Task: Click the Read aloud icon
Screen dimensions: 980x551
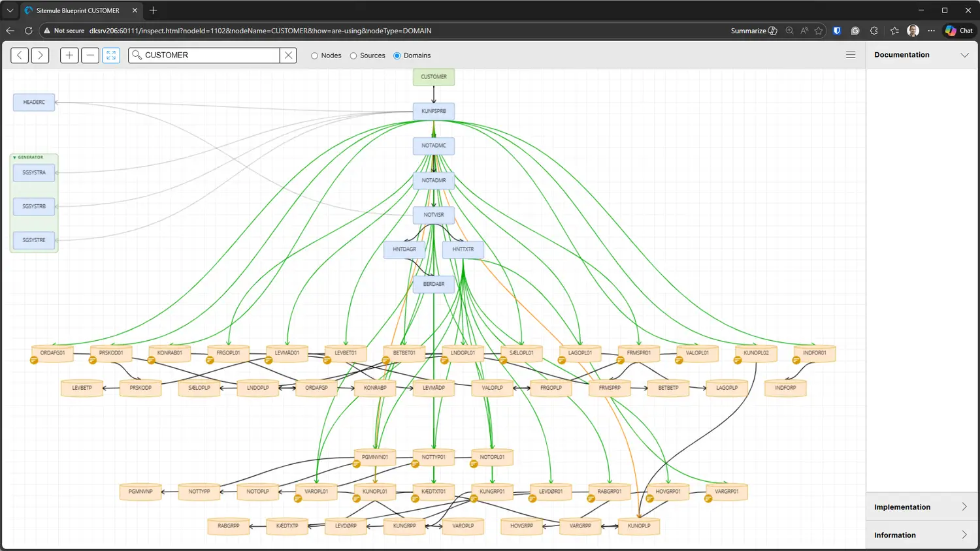Action: point(804,31)
